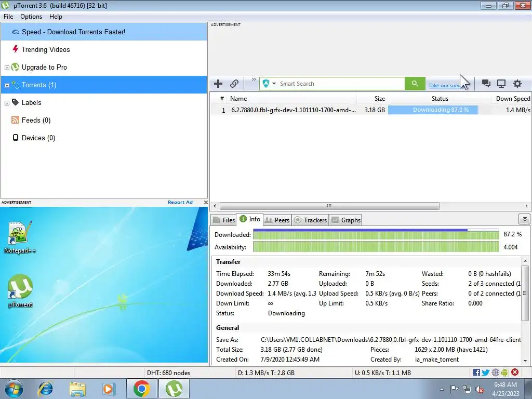
Task: Switch to the Graphs tab
Action: pyautogui.click(x=345, y=220)
